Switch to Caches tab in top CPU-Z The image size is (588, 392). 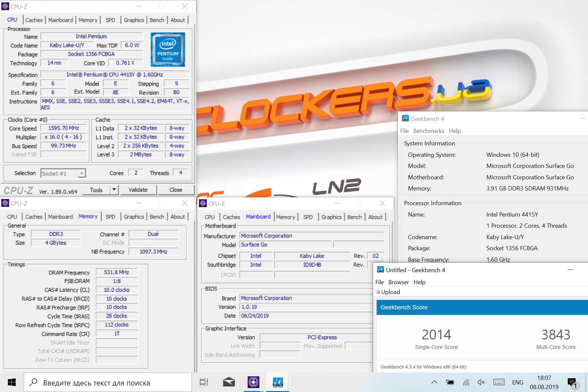coord(34,20)
